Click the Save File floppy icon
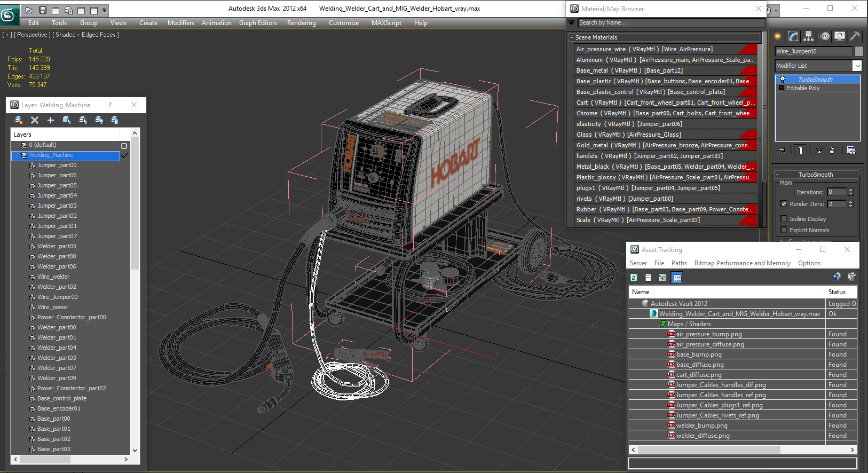This screenshot has height=473, width=868. click(43, 10)
